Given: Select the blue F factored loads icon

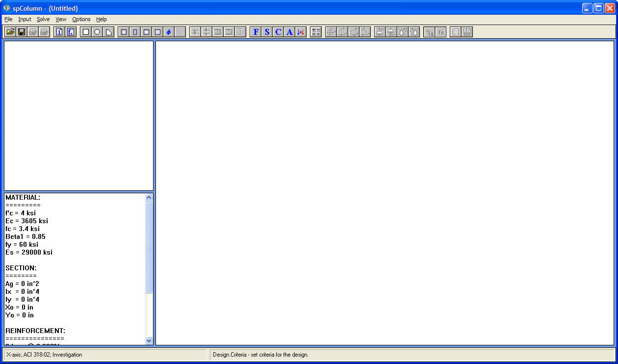Looking at the screenshot, I should (256, 32).
